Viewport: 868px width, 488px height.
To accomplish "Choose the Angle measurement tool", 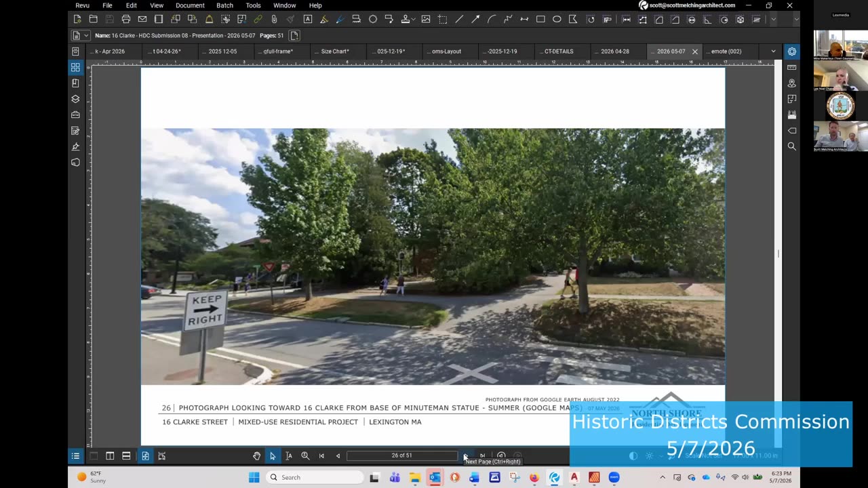I will [x=708, y=20].
